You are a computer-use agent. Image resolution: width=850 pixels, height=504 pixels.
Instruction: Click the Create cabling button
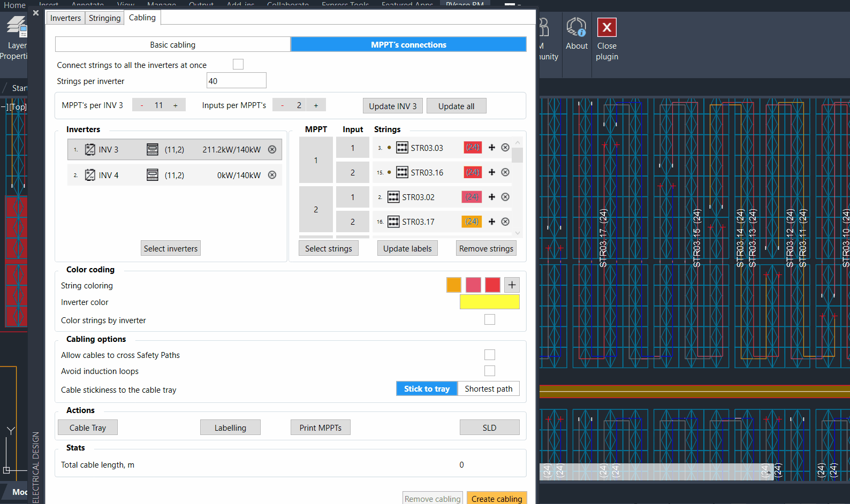click(x=496, y=499)
